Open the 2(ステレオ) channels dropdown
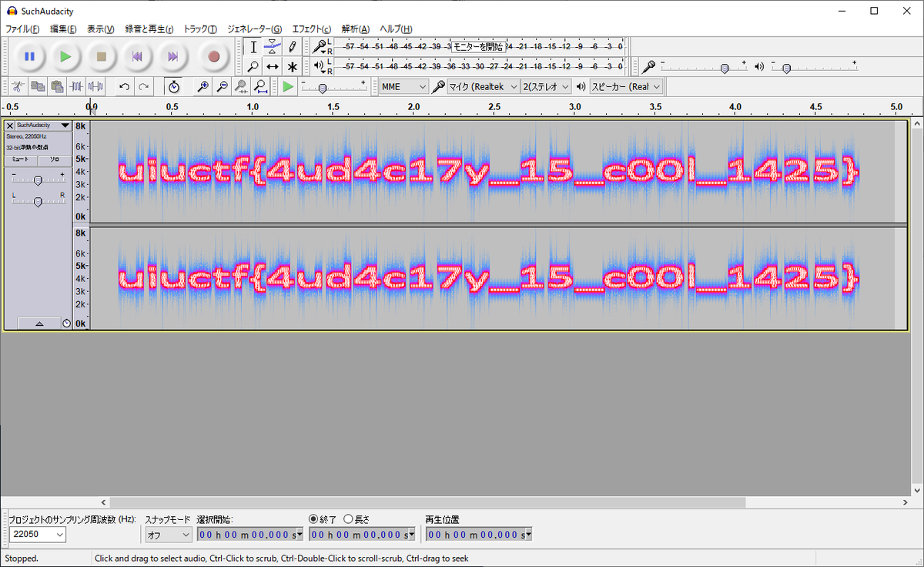 pos(547,87)
